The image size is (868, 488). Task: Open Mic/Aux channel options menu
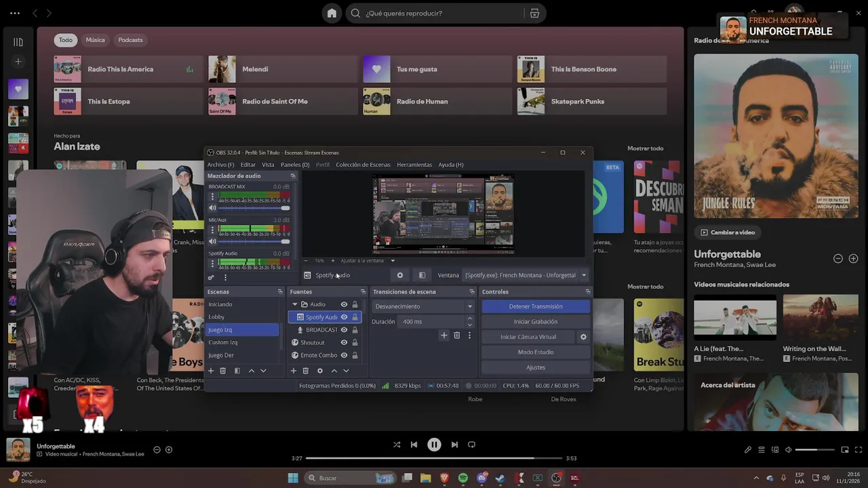(212, 230)
